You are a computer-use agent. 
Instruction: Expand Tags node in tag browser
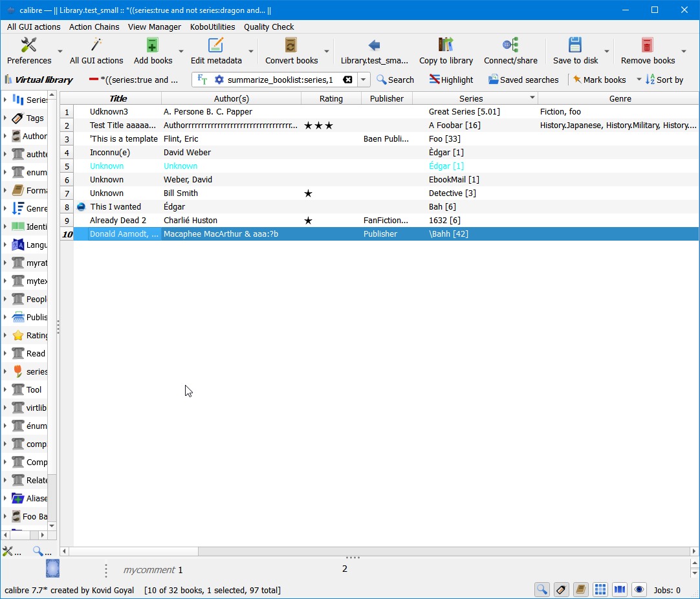point(5,118)
